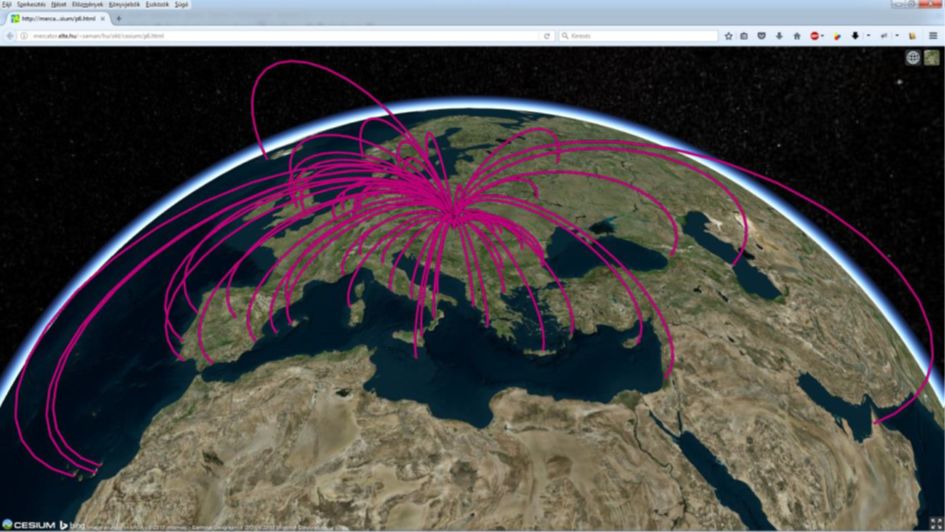
Task: Toggle Cesium fullscreen button
Action: point(936,524)
